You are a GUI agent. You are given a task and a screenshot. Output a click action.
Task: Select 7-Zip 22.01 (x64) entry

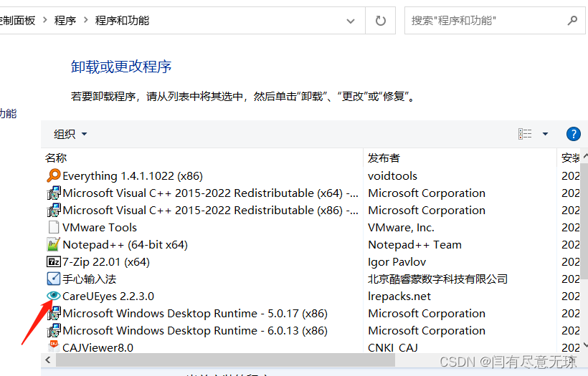click(105, 262)
